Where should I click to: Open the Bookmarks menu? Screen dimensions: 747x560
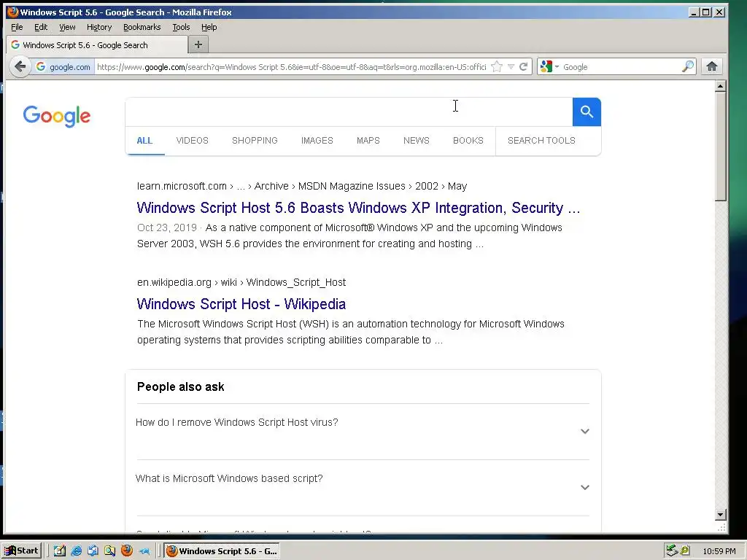tap(142, 27)
